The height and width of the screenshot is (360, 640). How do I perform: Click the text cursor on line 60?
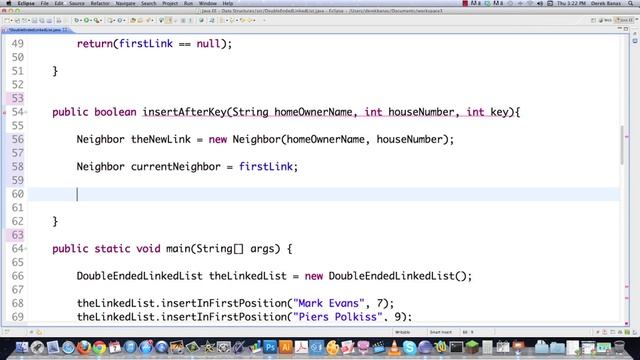(x=77, y=194)
